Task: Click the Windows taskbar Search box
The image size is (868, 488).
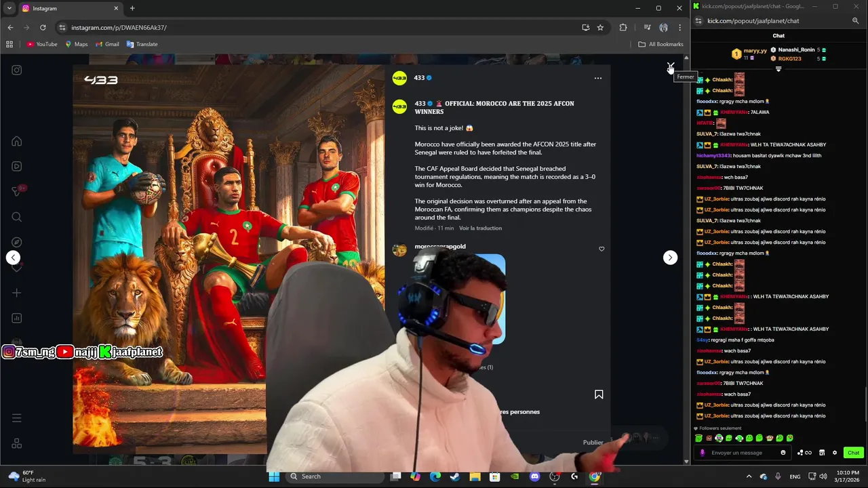Action: (334, 476)
